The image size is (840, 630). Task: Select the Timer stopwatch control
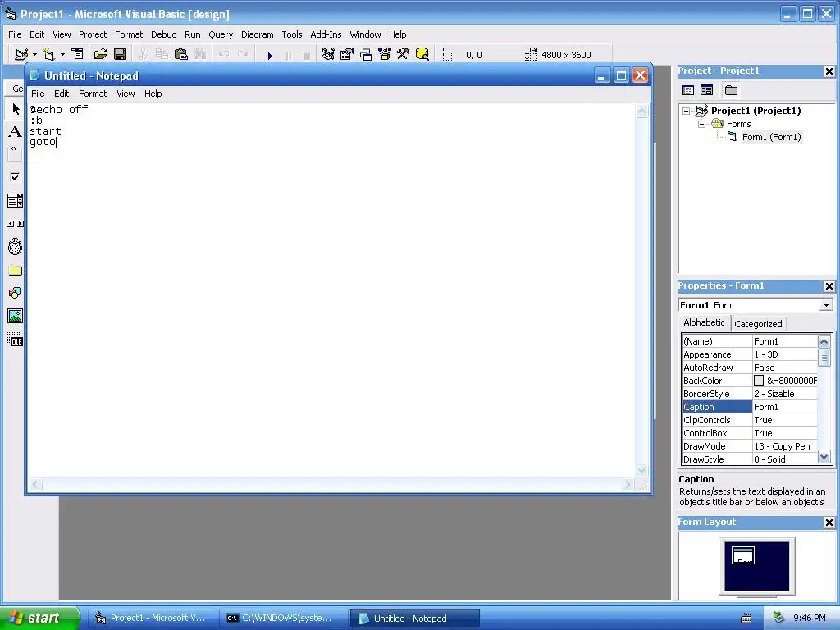point(15,247)
